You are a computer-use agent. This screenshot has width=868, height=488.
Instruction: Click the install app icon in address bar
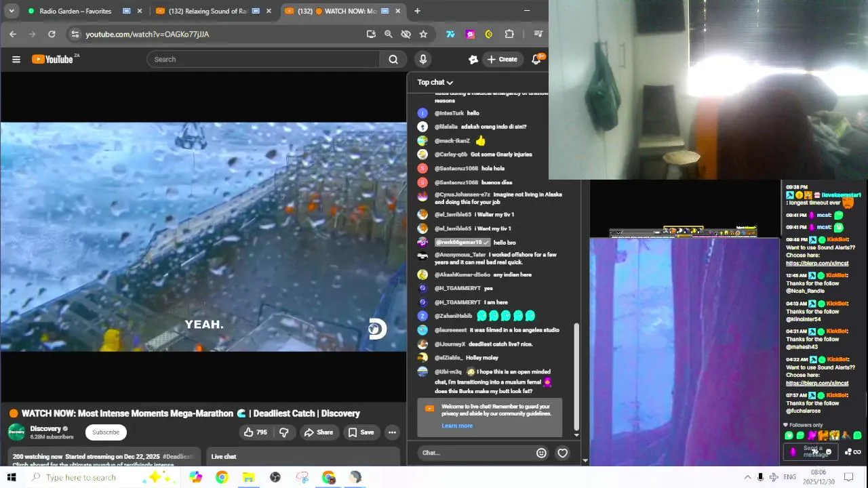(x=371, y=34)
